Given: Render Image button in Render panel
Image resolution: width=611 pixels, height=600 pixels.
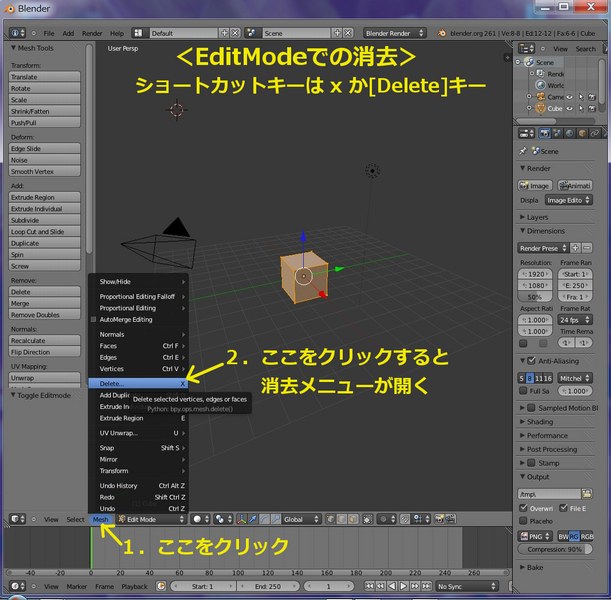Looking at the screenshot, I should tap(535, 185).
